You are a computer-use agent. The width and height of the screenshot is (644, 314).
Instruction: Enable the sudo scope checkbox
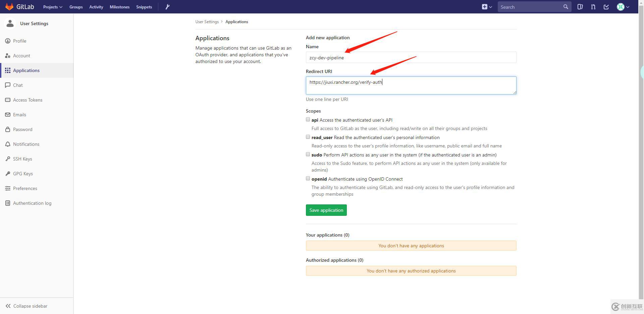point(308,154)
